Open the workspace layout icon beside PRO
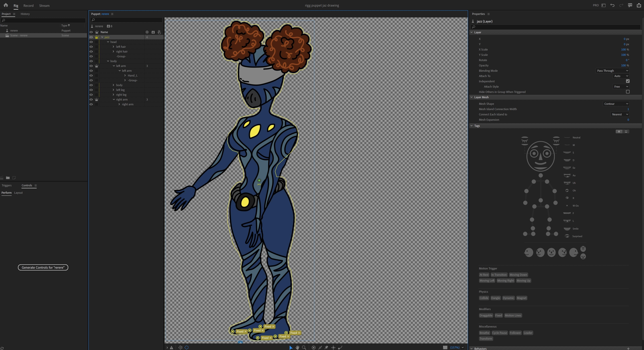Viewport: 644px width, 350px height. [604, 5]
